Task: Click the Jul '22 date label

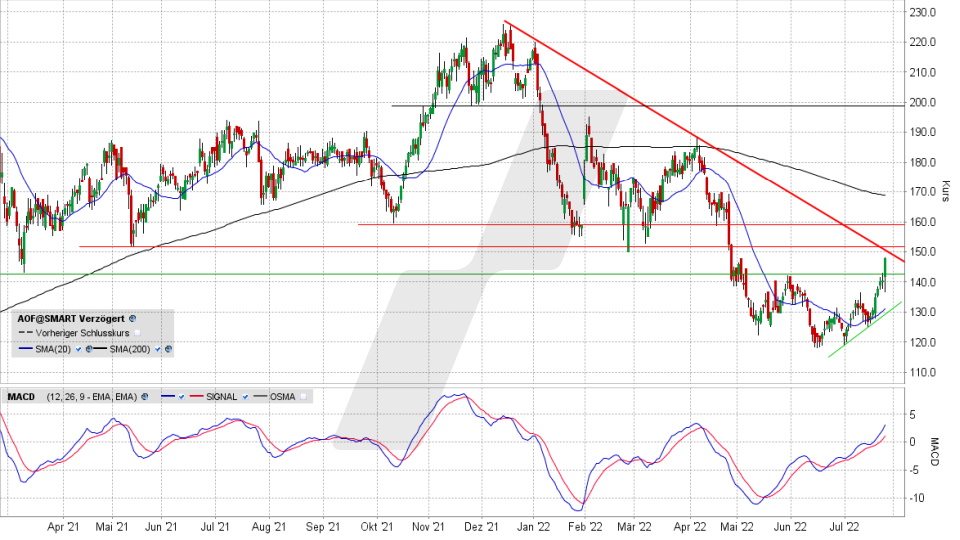Action: [x=844, y=527]
